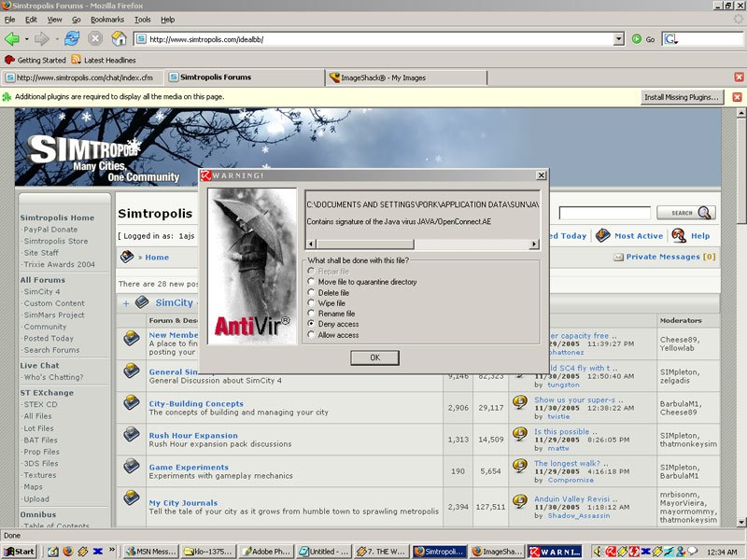Click last-post icon for The longest walk?

coord(520,465)
